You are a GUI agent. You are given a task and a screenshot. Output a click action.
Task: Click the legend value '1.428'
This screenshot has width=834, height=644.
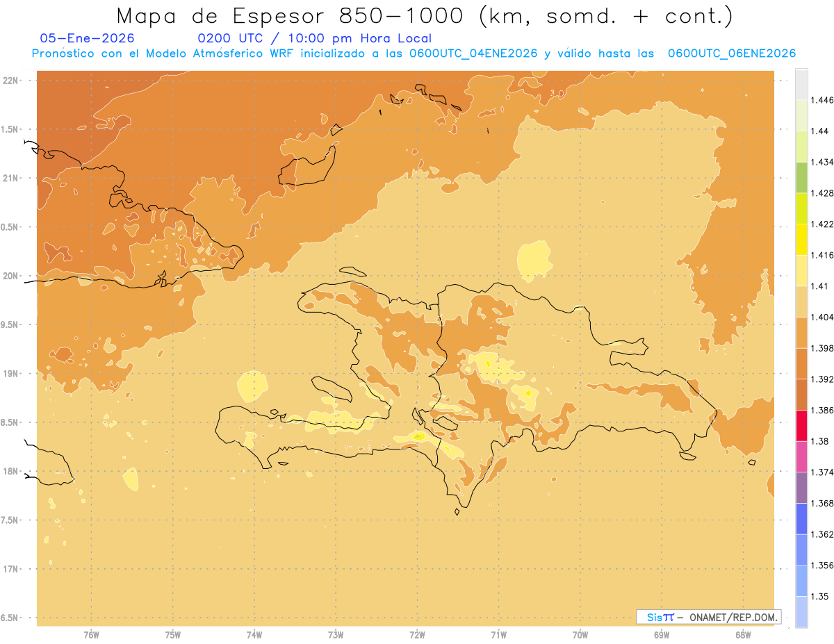823,193
